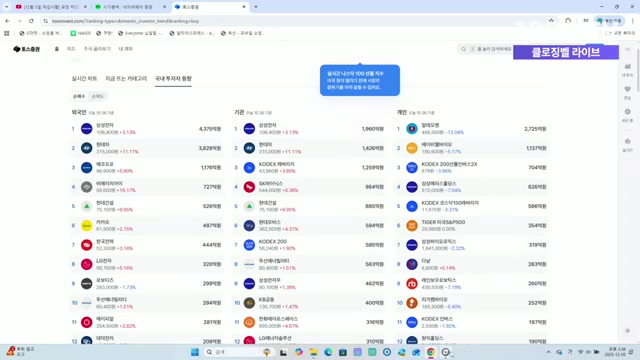Open the 내 계좌 menu item

[125, 49]
